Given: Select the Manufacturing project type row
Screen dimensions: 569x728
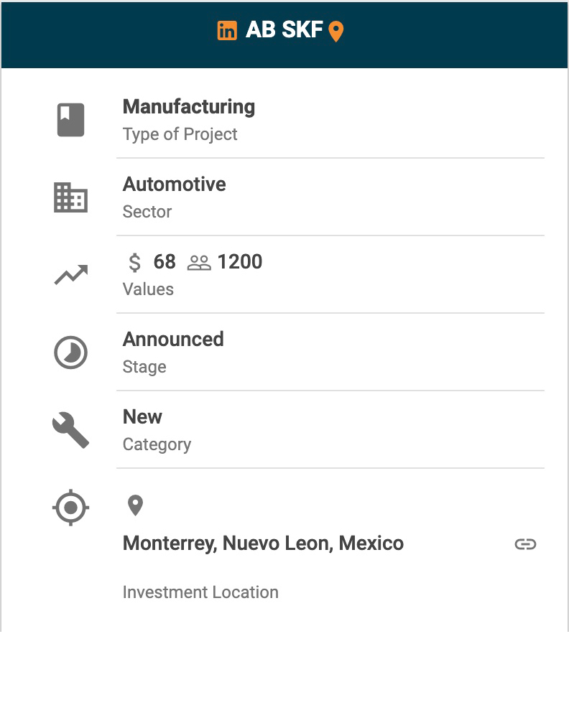Looking at the screenshot, I should 188,107.
